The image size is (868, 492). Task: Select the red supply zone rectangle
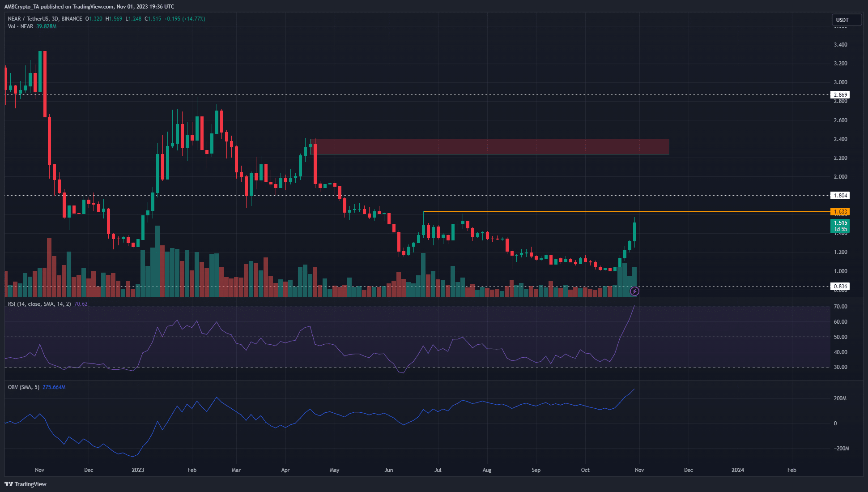pyautogui.click(x=489, y=147)
